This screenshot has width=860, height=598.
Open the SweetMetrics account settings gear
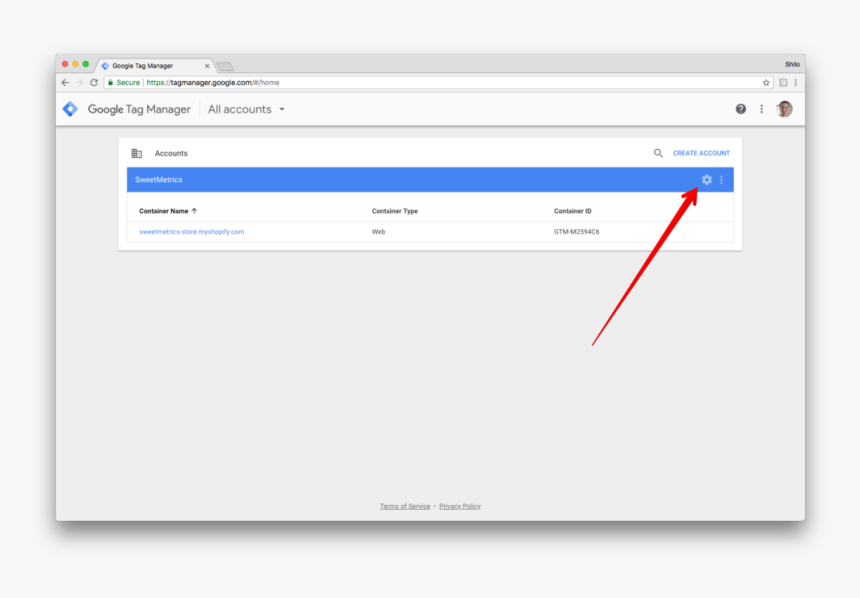(707, 180)
